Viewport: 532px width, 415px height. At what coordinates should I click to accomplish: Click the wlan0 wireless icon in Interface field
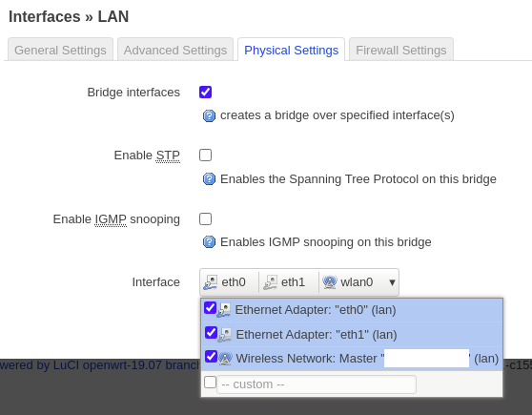click(x=330, y=282)
